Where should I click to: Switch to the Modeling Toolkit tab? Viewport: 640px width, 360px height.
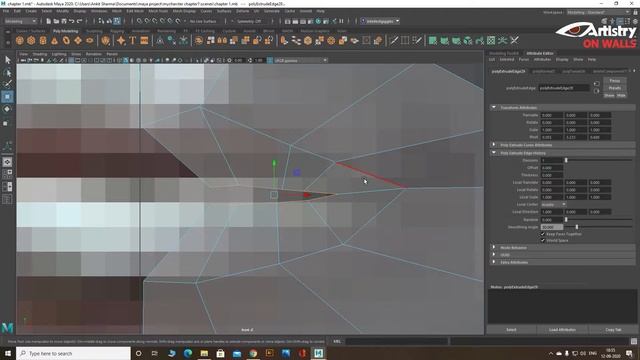pos(504,53)
